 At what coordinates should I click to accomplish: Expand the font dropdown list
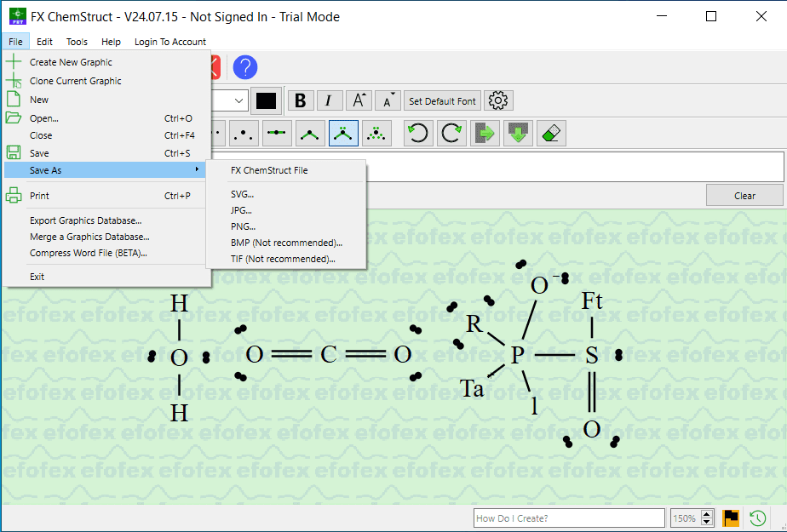coord(238,100)
